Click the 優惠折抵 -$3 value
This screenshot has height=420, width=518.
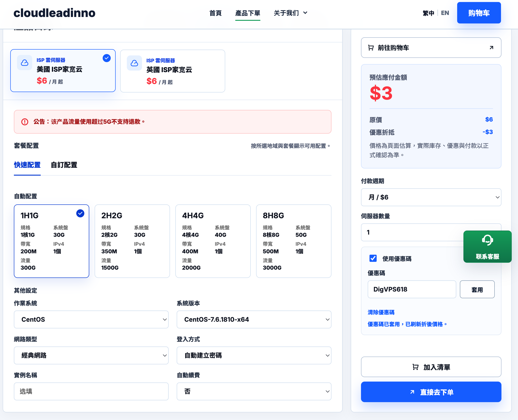tap(488, 132)
